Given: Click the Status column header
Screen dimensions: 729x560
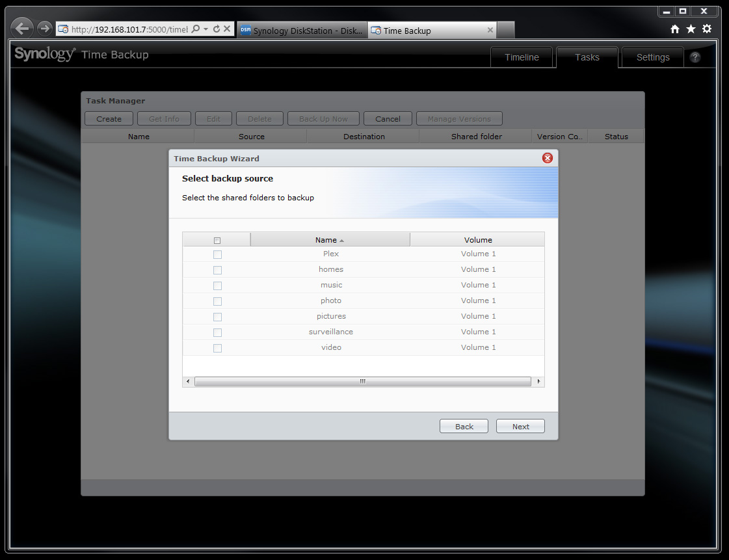Looking at the screenshot, I should tap(616, 137).
